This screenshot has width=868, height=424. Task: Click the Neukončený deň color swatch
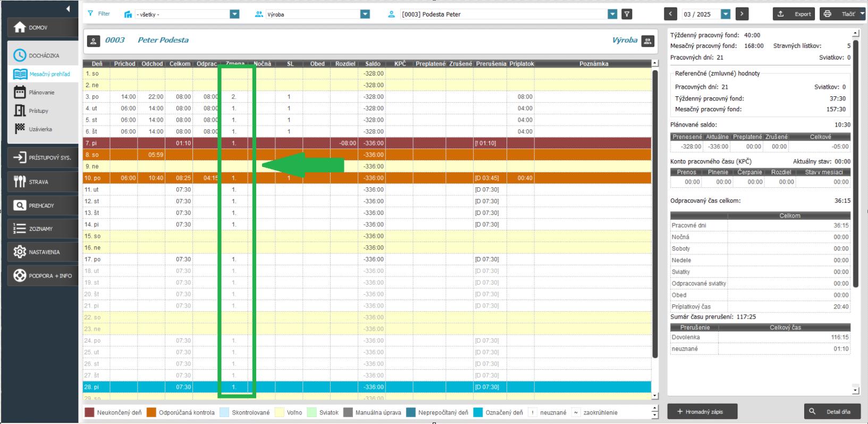89,412
